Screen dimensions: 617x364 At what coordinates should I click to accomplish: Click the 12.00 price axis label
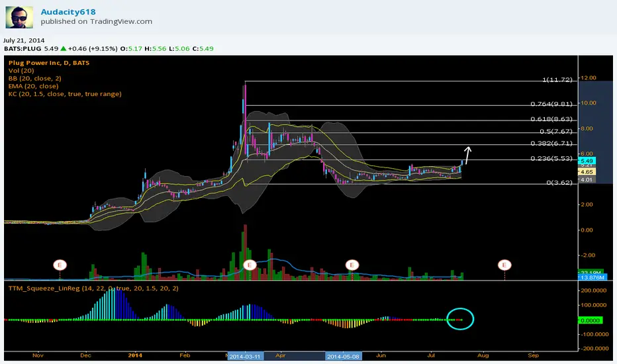tap(589, 78)
